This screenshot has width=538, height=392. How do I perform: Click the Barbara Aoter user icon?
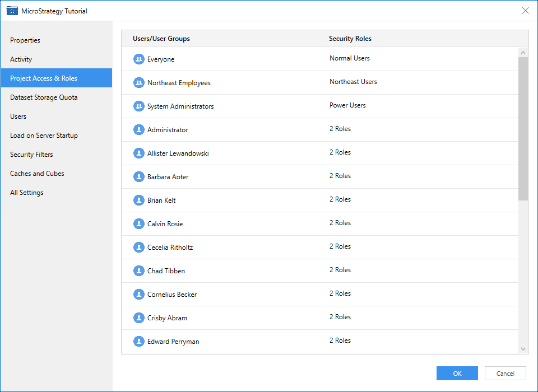click(139, 177)
